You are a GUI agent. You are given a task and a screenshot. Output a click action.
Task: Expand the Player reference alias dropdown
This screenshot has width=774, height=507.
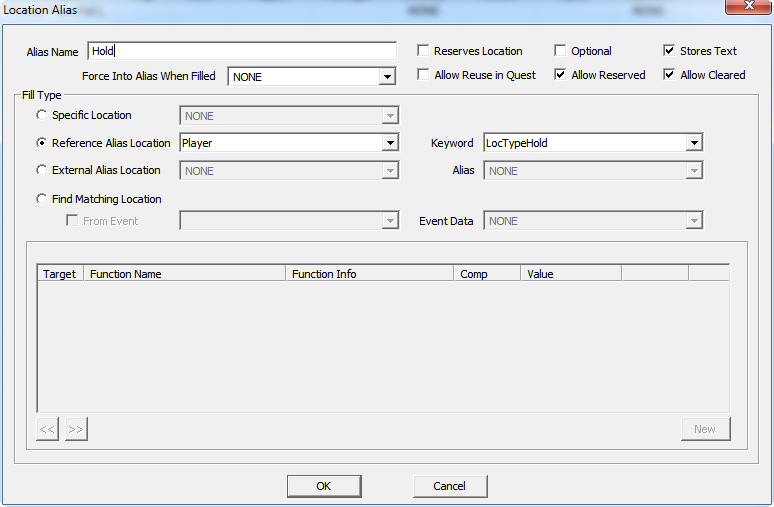point(390,143)
